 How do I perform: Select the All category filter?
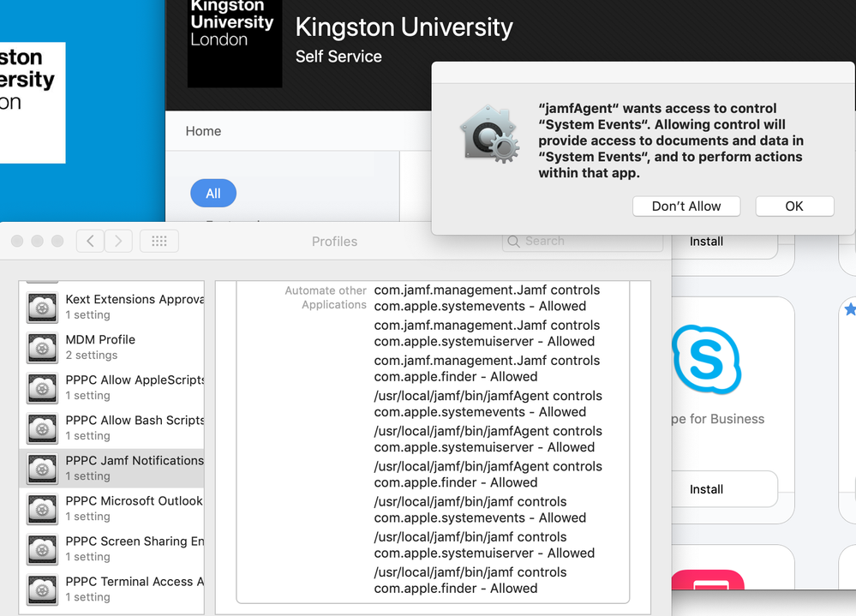(x=213, y=193)
